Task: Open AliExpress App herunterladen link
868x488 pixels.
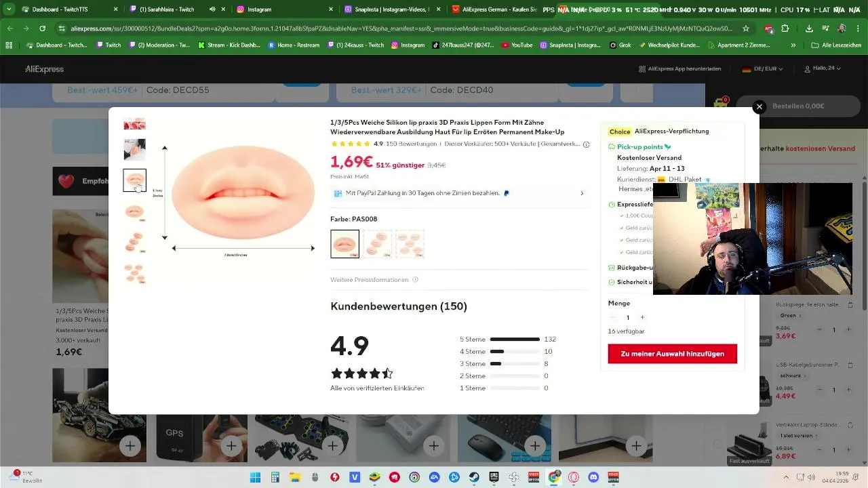Action: coord(679,69)
